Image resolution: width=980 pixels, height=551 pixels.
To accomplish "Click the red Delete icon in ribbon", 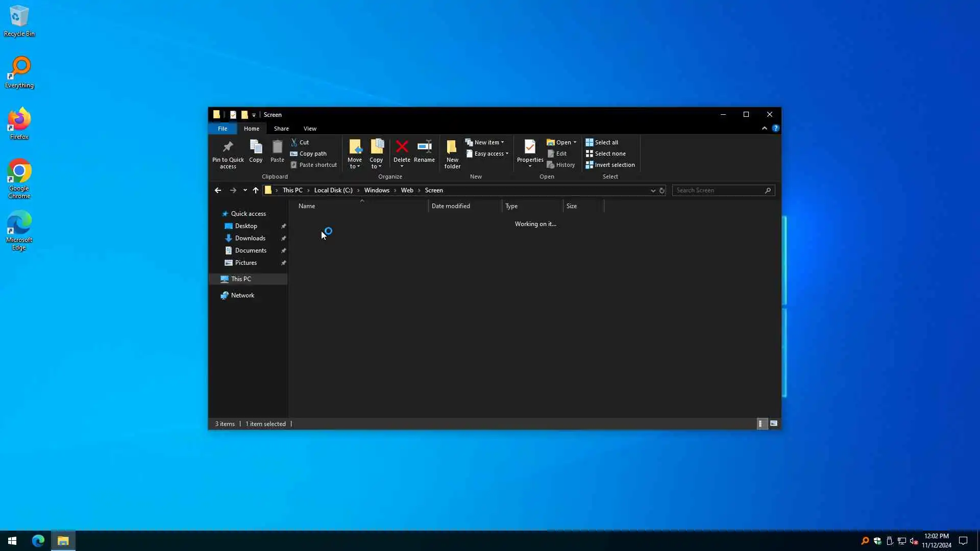I will pos(402,147).
